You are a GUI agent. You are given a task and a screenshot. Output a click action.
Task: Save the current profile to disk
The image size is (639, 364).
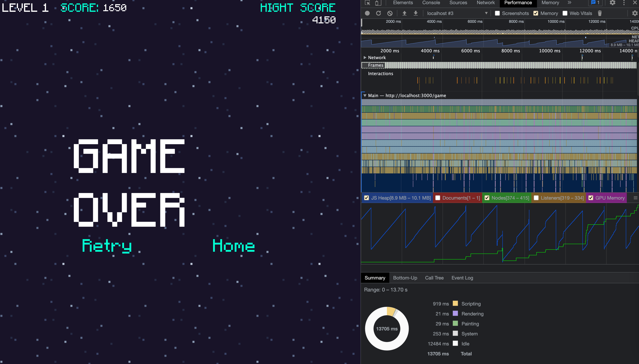(416, 13)
